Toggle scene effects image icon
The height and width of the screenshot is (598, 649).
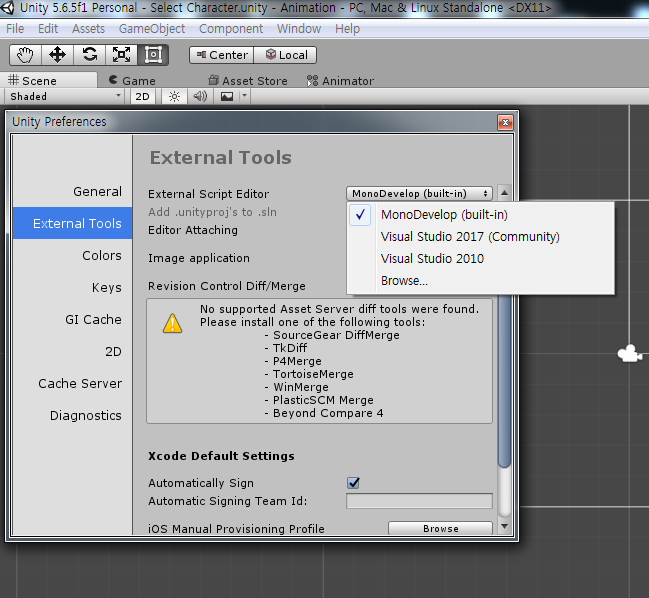click(227, 96)
